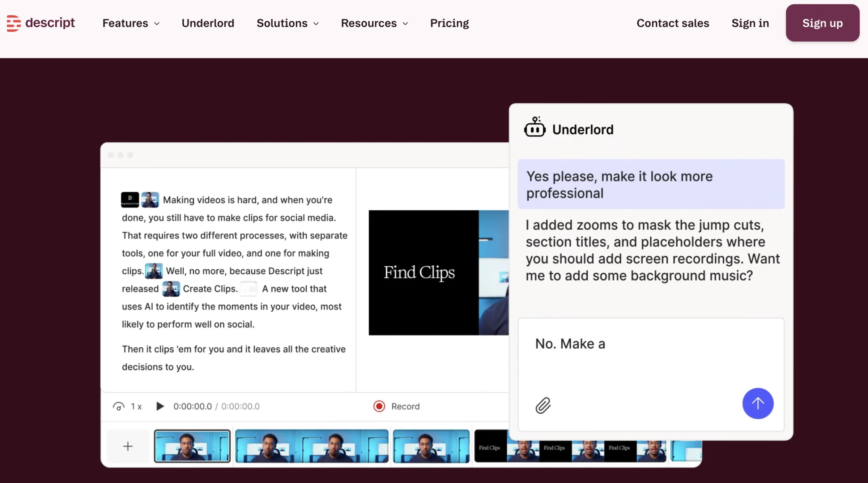The height and width of the screenshot is (483, 868).
Task: Send message with blue arrow button
Action: [x=758, y=403]
